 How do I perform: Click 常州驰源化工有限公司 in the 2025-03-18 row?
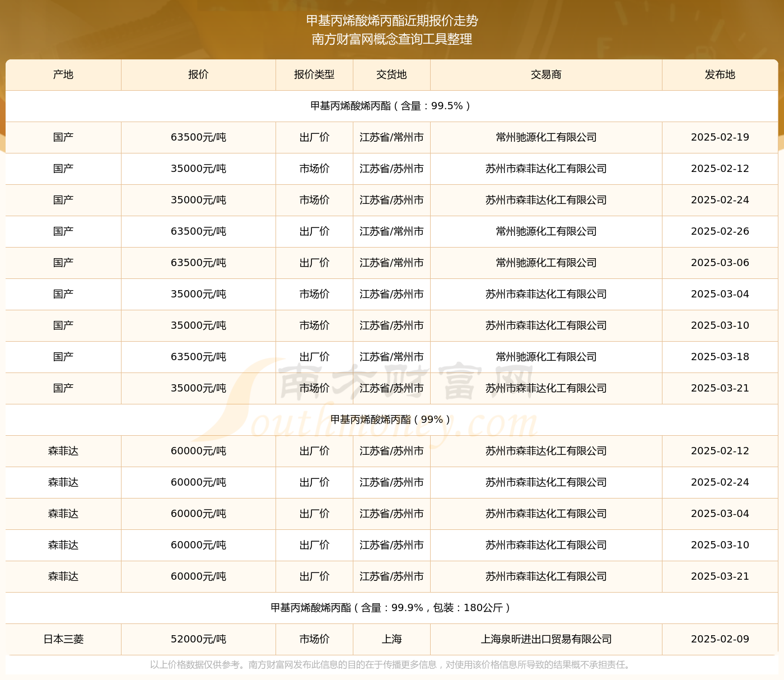(x=546, y=357)
